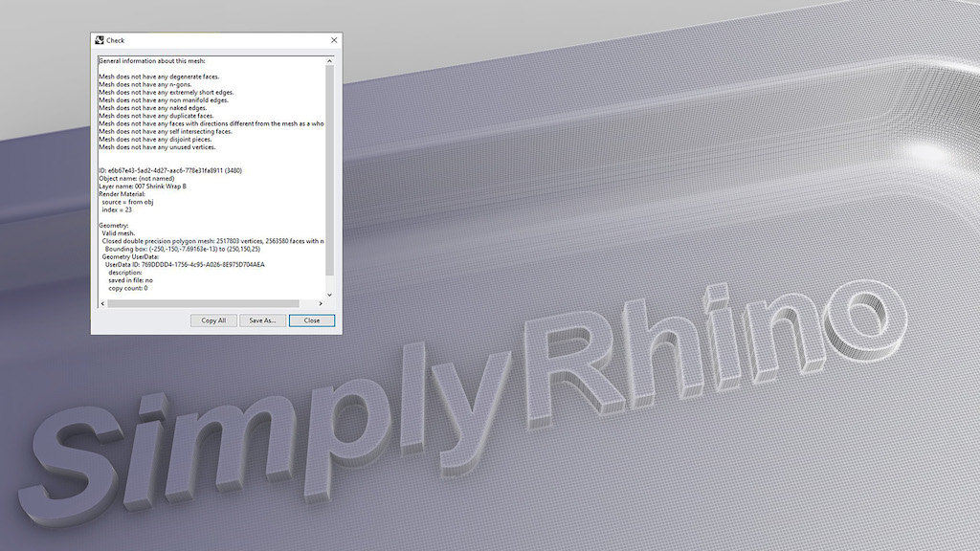Select the 'non manifold edges' line
Viewport: 980px width, 551px height.
coord(164,99)
